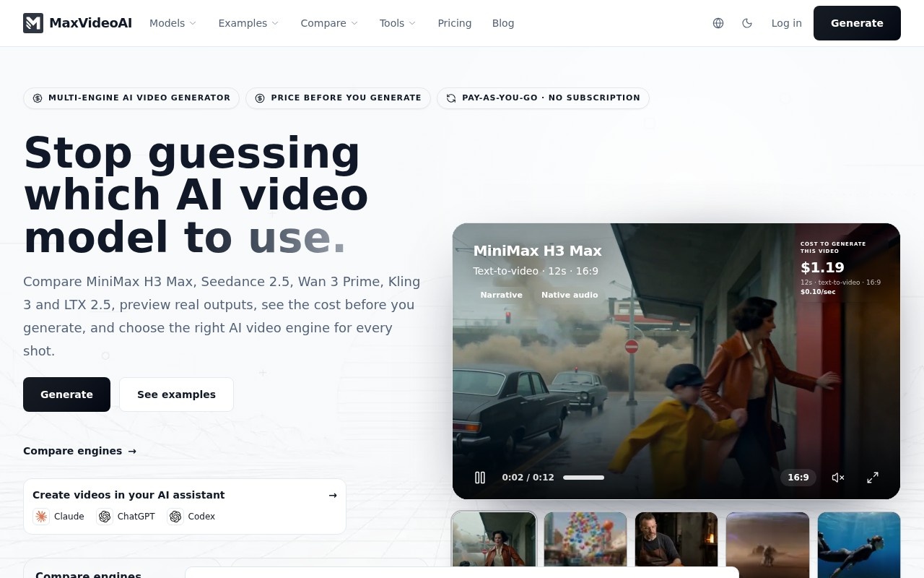This screenshot has height=578, width=924.
Task: Click the MiniMax H3 Max video title
Action: pyautogui.click(x=537, y=251)
